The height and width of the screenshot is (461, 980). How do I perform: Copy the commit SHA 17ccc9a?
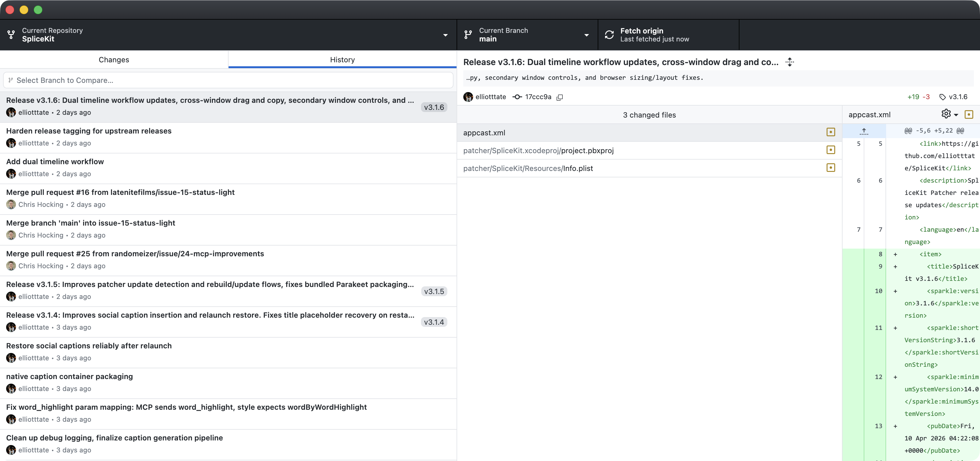click(560, 98)
